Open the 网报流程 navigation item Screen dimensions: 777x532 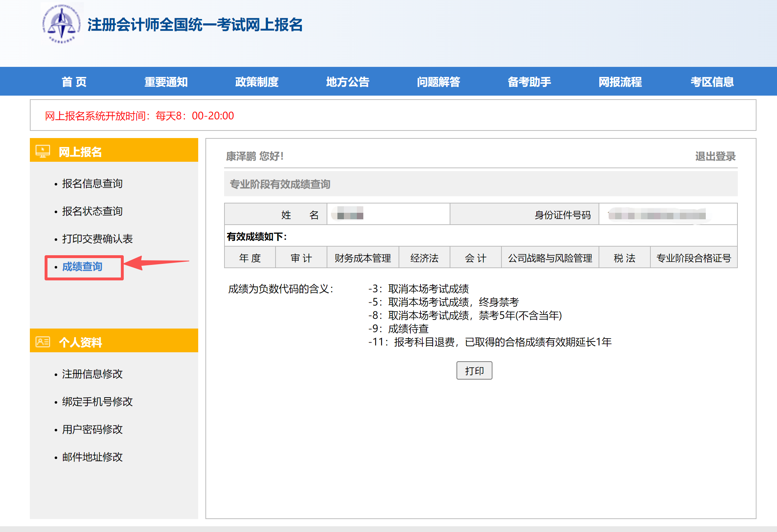tap(620, 82)
